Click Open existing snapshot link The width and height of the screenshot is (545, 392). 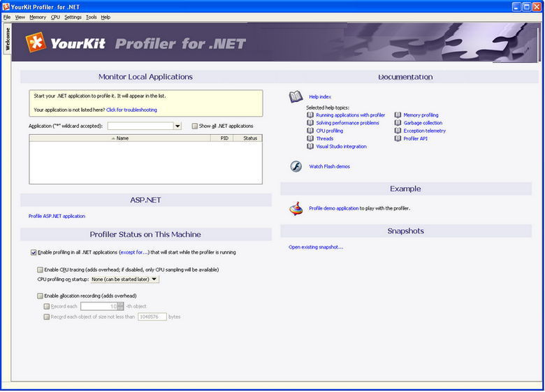tap(316, 247)
